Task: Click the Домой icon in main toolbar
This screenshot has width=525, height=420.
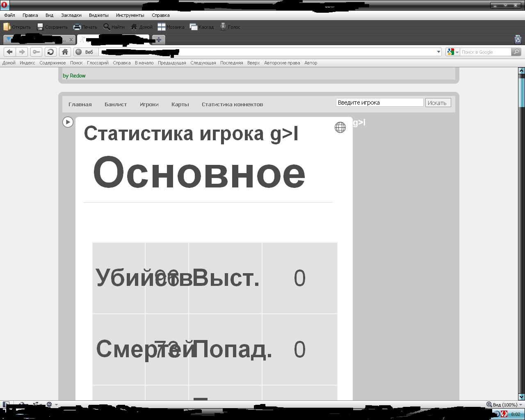Action: [134, 27]
